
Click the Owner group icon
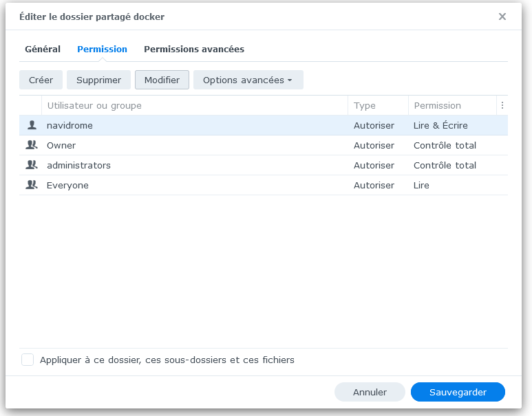(31, 146)
